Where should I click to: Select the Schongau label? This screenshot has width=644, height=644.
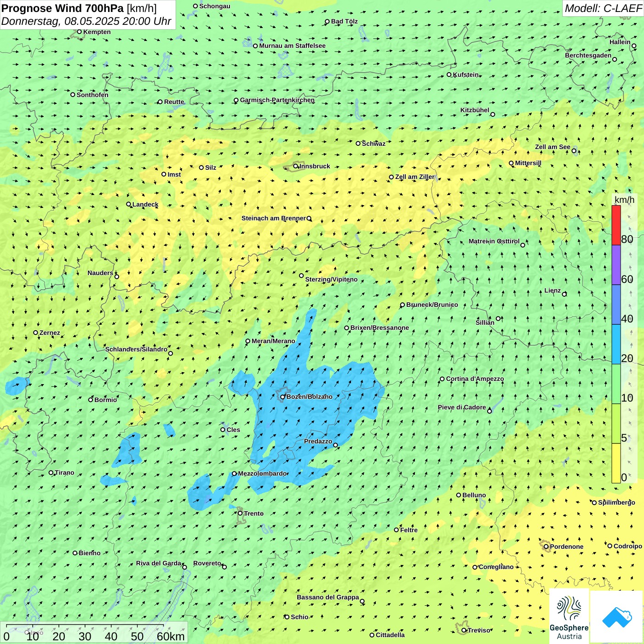[214, 6]
